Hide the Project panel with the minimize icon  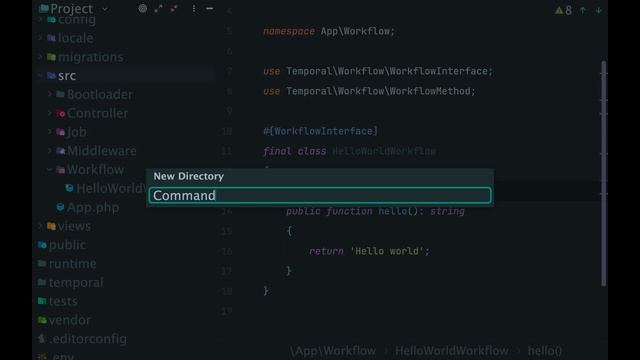tap(209, 9)
